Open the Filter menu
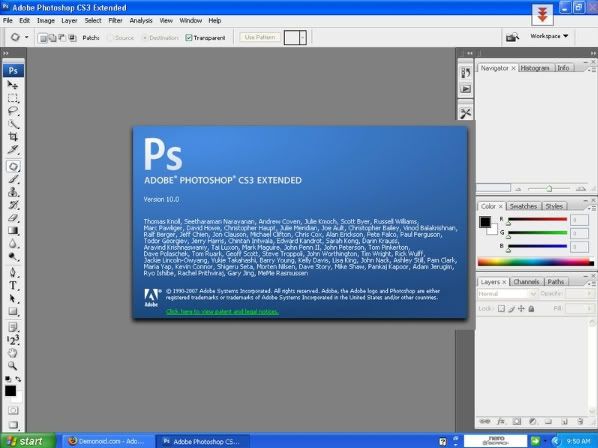Image resolution: width=598 pixels, height=448 pixels. click(115, 21)
